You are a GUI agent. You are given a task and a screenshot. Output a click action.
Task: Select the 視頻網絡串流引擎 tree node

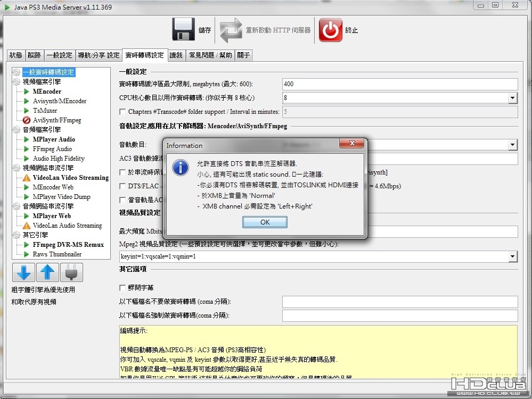point(48,168)
